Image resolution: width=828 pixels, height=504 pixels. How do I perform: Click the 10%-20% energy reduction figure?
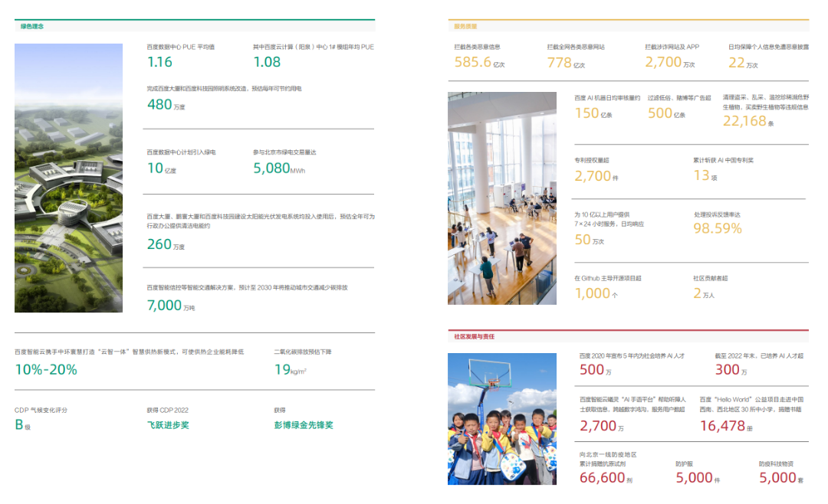tap(46, 369)
